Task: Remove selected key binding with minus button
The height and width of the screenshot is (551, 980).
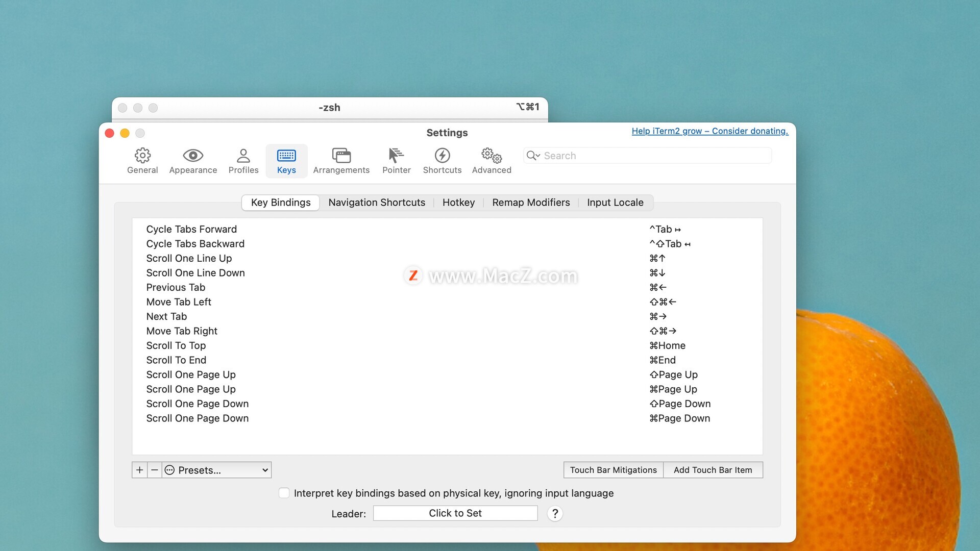Action: [155, 470]
